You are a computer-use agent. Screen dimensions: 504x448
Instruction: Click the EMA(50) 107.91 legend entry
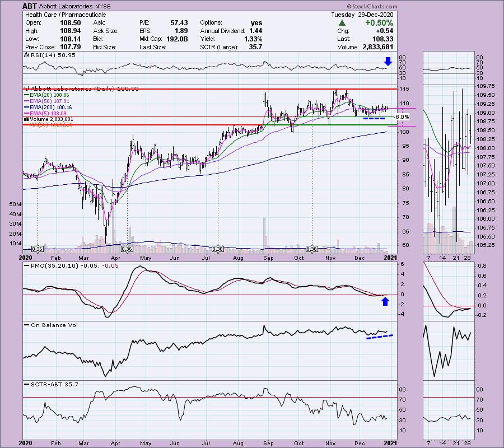[x=46, y=101]
